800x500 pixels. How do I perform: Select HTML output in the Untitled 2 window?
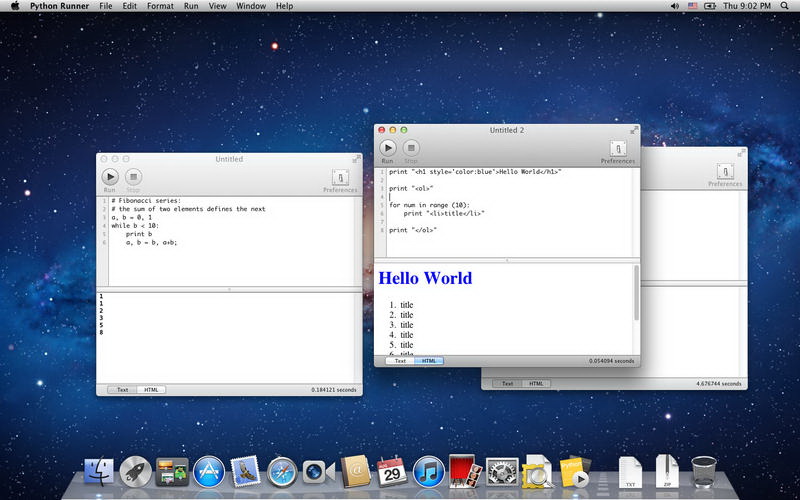[428, 360]
